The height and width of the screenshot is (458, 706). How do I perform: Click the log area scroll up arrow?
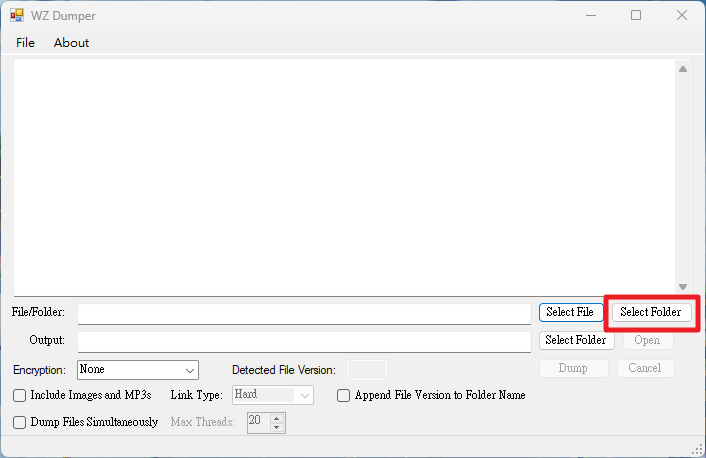coord(683,69)
